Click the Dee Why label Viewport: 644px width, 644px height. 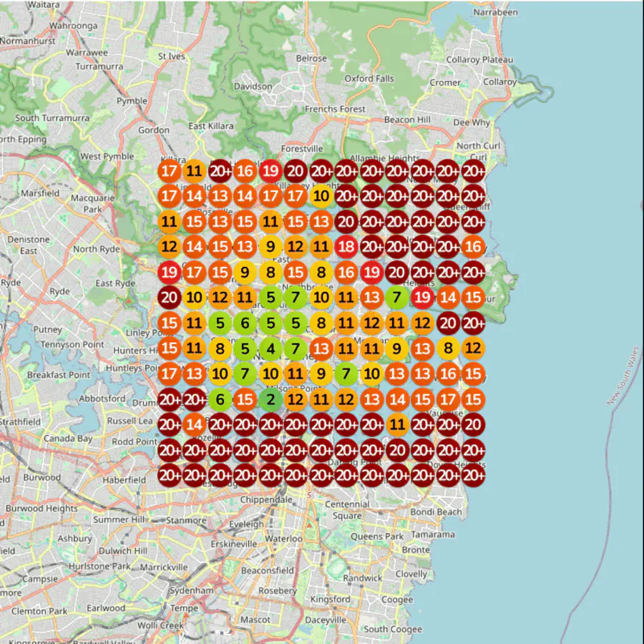tap(472, 122)
